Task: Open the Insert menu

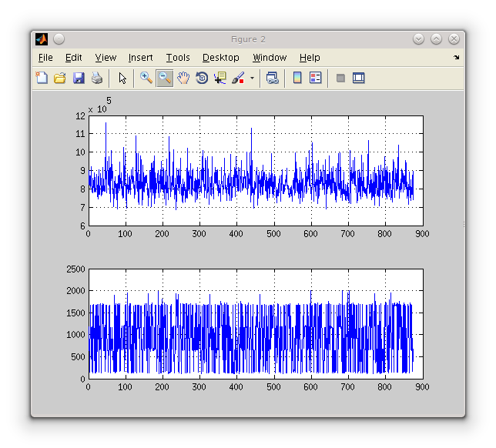Action: 140,58
